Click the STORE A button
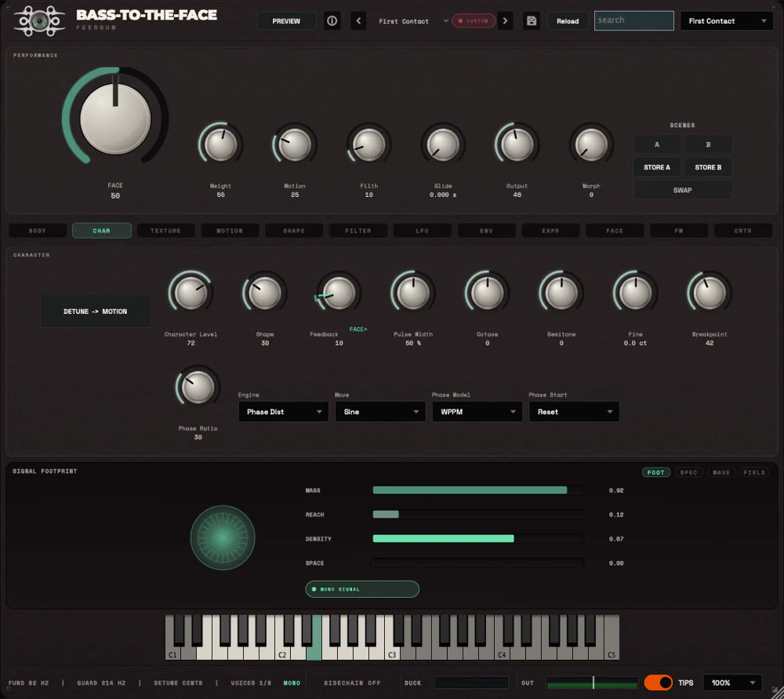Image resolution: width=784 pixels, height=699 pixels. pos(656,167)
